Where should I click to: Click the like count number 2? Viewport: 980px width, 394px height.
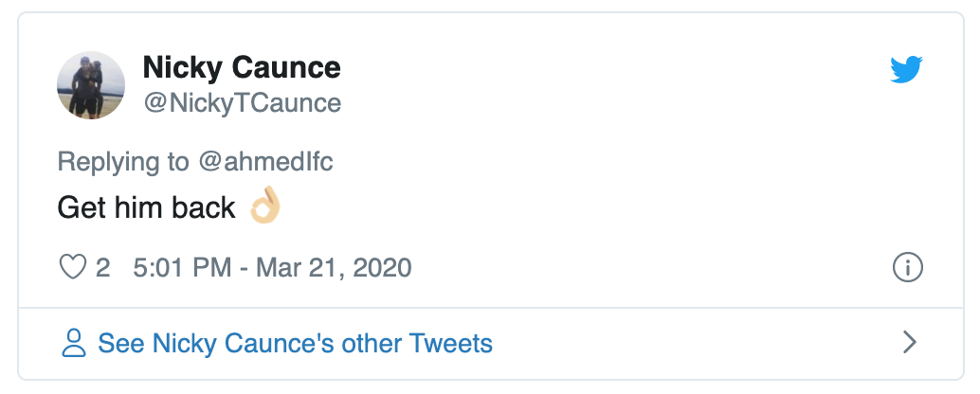click(102, 267)
